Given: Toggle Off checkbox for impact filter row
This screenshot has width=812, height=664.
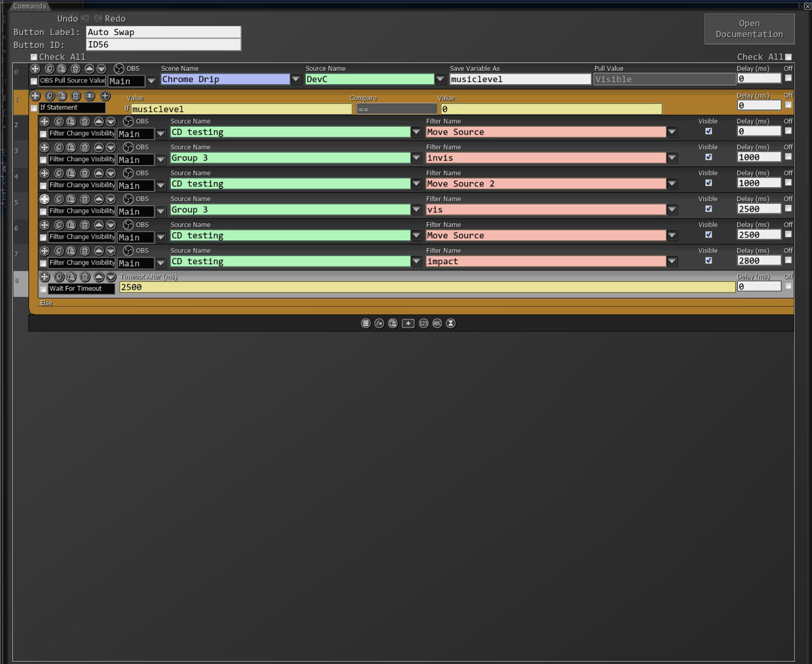Looking at the screenshot, I should click(788, 260).
